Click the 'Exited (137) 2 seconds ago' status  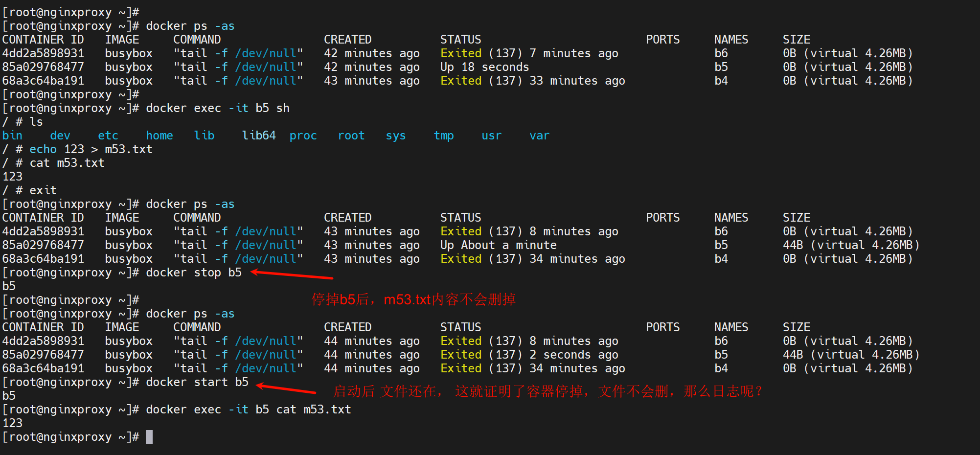click(529, 355)
